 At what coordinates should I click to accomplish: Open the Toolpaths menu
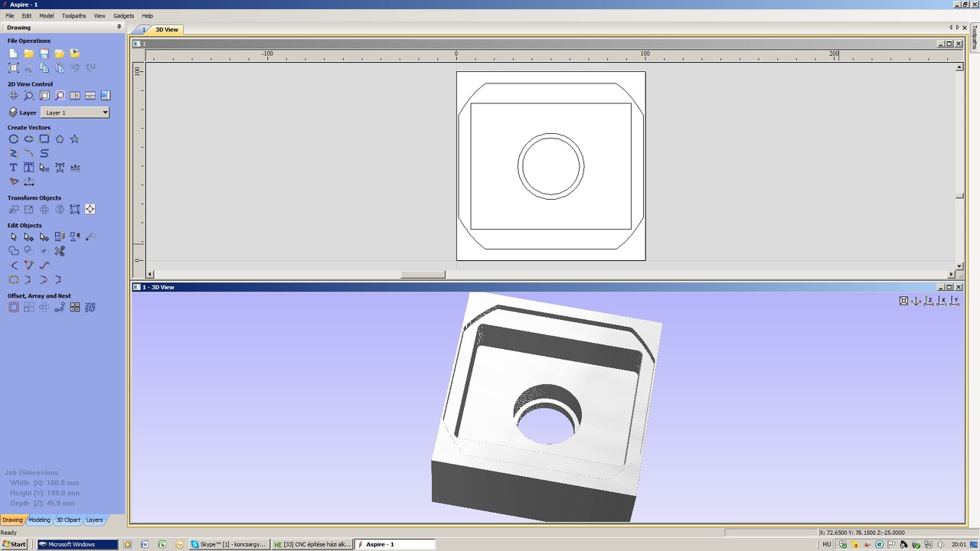click(74, 15)
